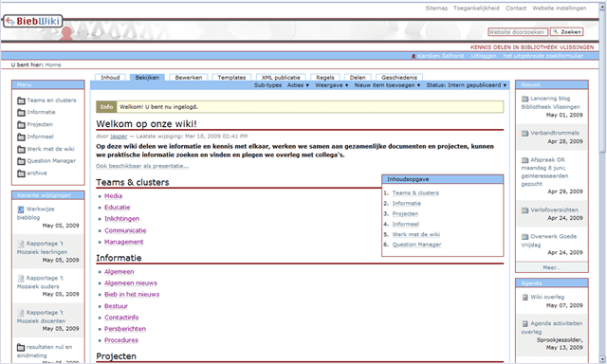Open the Inlichtingen link
The image size is (607, 364).
tap(121, 219)
